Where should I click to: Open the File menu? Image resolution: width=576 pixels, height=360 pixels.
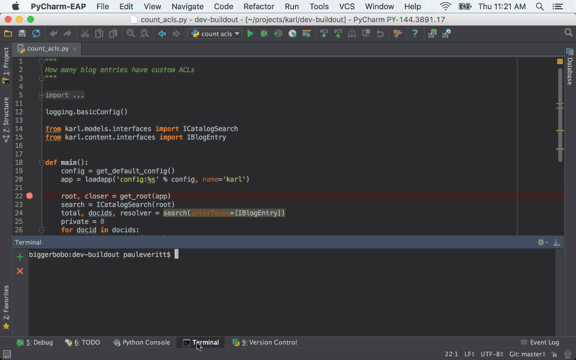(x=102, y=6)
